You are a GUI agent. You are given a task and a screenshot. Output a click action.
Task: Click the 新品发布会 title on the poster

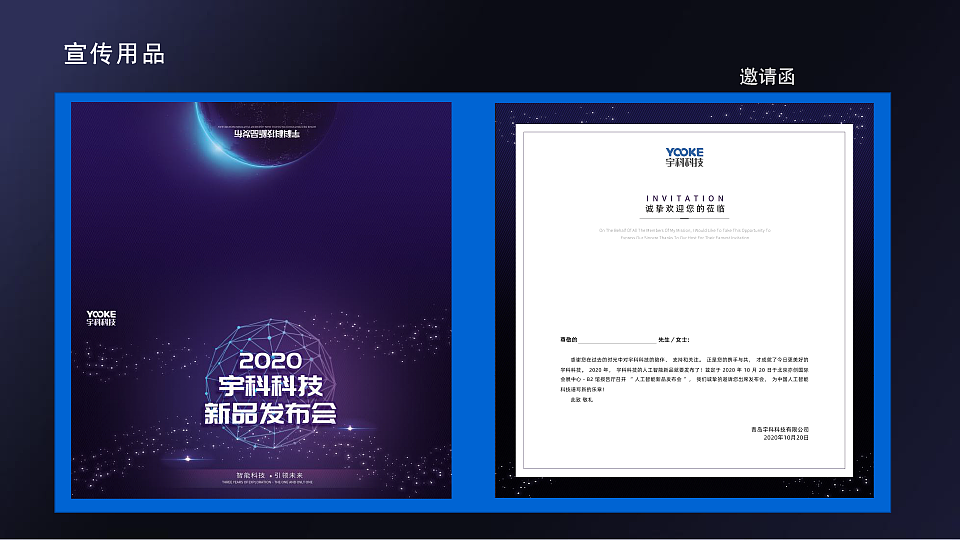point(271,414)
